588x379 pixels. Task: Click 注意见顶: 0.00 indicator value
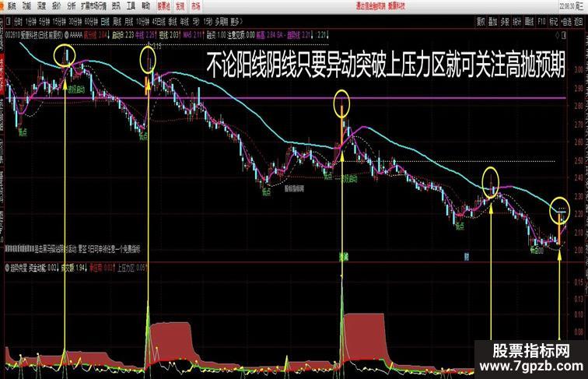[x=241, y=35]
